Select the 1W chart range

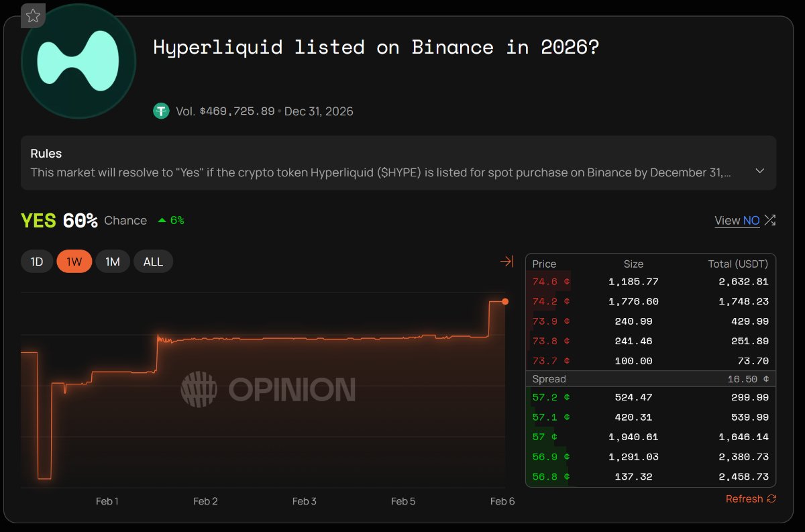coord(74,262)
